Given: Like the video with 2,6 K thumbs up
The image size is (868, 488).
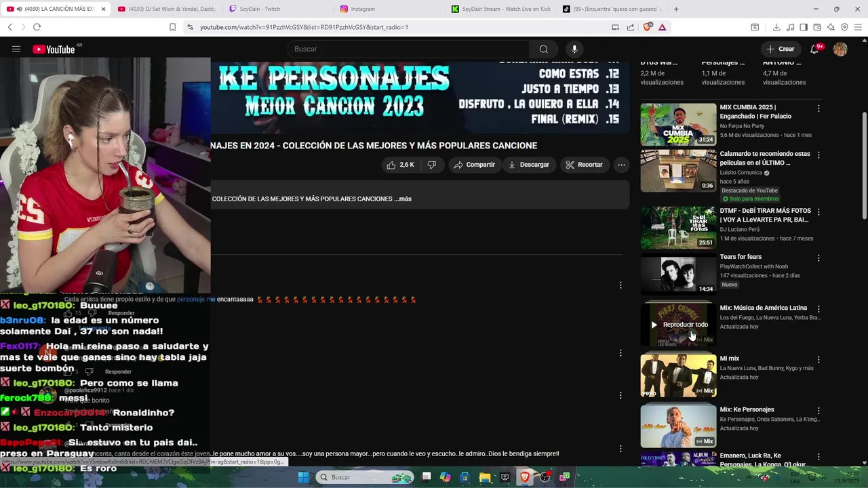Looking at the screenshot, I should point(400,165).
